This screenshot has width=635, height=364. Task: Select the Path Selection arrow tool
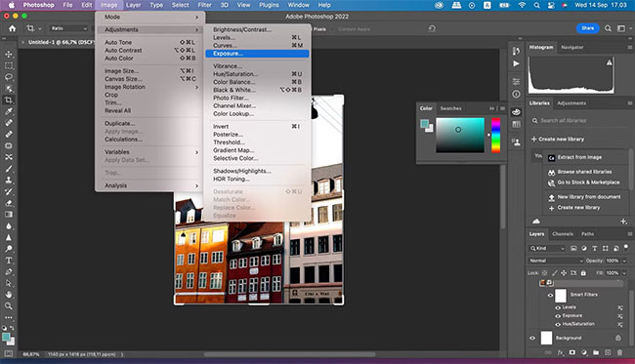pyautogui.click(x=9, y=283)
